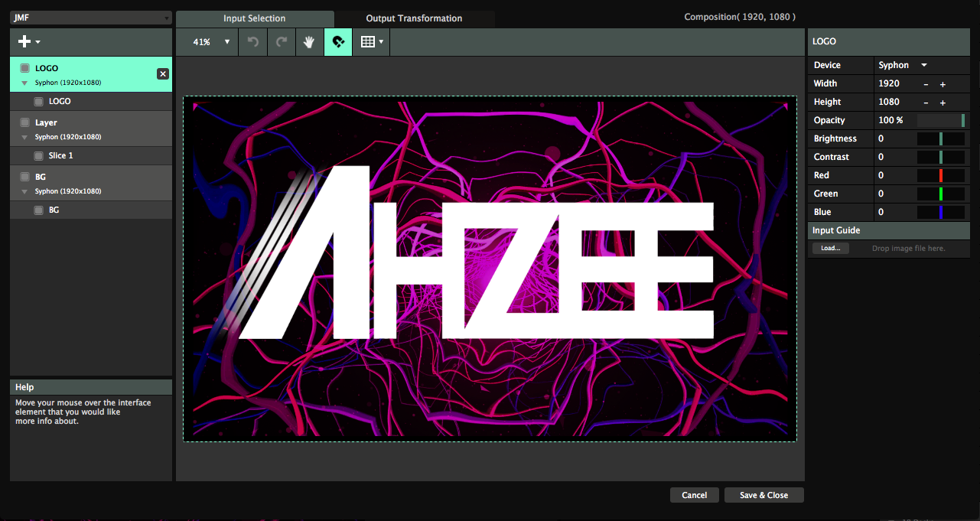Click Save & Close button

[763, 495]
